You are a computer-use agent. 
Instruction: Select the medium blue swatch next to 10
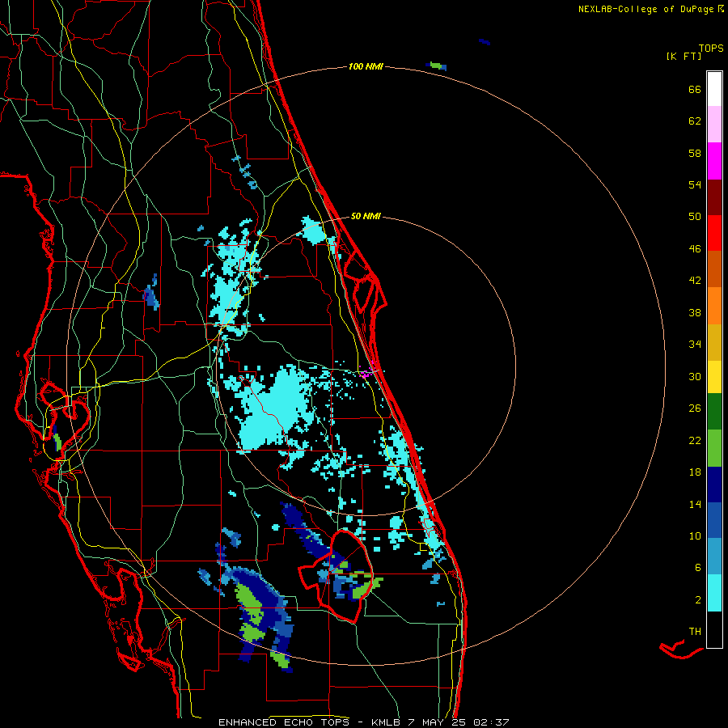[x=714, y=520]
